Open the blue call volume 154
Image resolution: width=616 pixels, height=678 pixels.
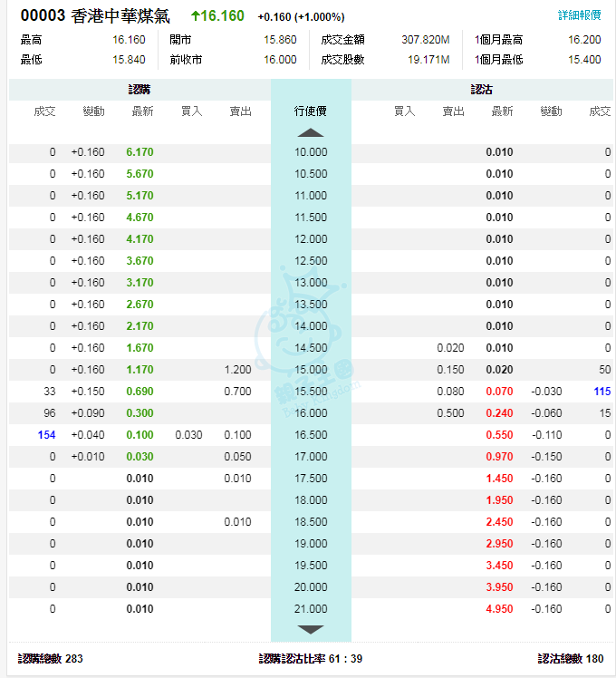click(x=47, y=435)
